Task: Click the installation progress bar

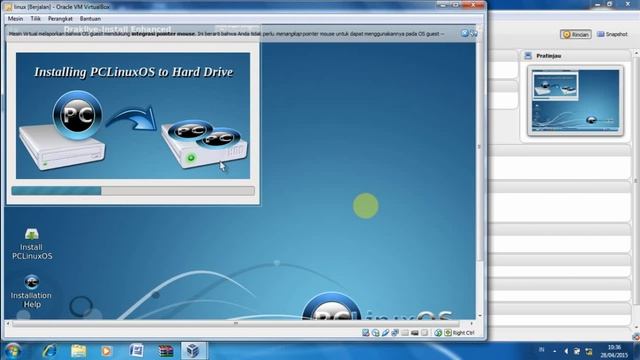Action: pyautogui.click(x=133, y=191)
